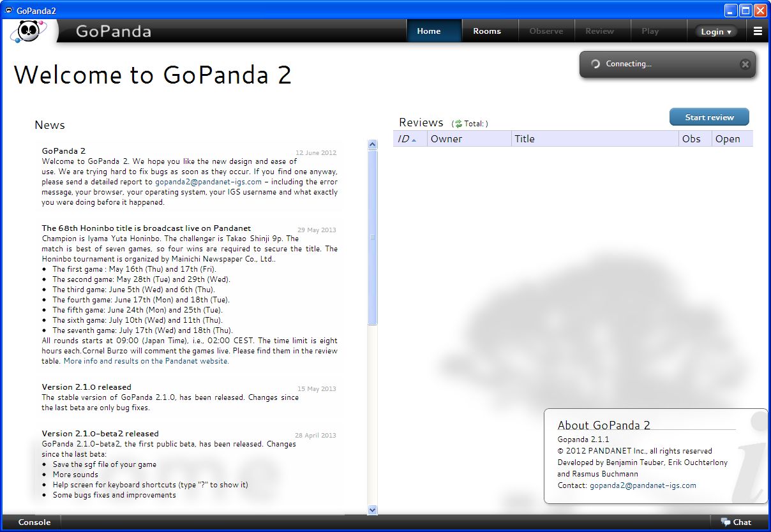This screenshot has height=532, width=771.
Task: Click the contact email in About box
Action: click(643, 485)
